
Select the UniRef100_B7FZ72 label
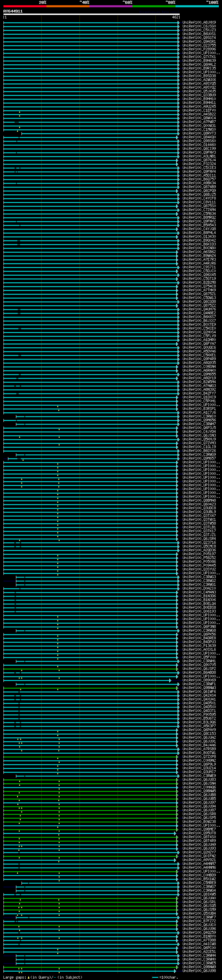pos(199,921)
